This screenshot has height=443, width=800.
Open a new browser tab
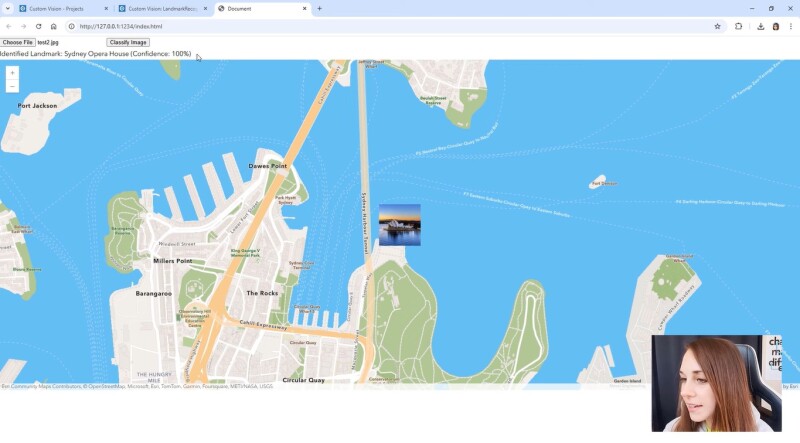(320, 8)
